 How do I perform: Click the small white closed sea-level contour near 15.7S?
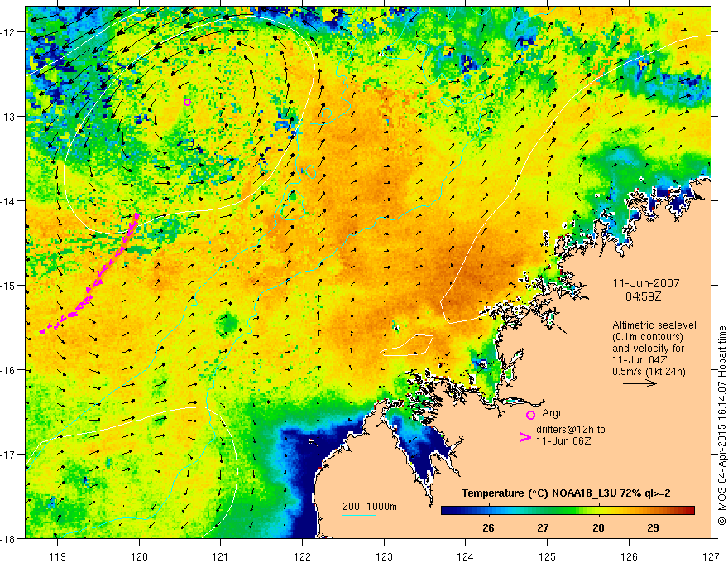pos(407,345)
